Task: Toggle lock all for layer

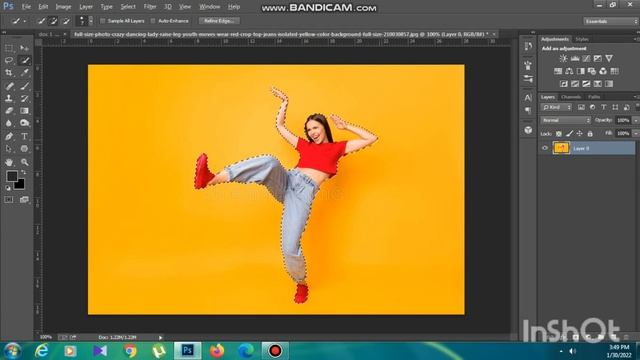Action: (x=590, y=133)
